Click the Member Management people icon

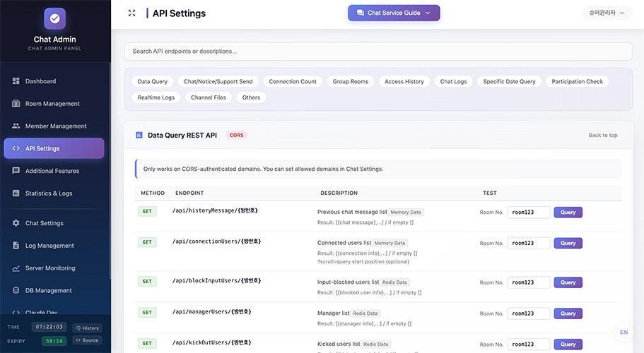[16, 126]
